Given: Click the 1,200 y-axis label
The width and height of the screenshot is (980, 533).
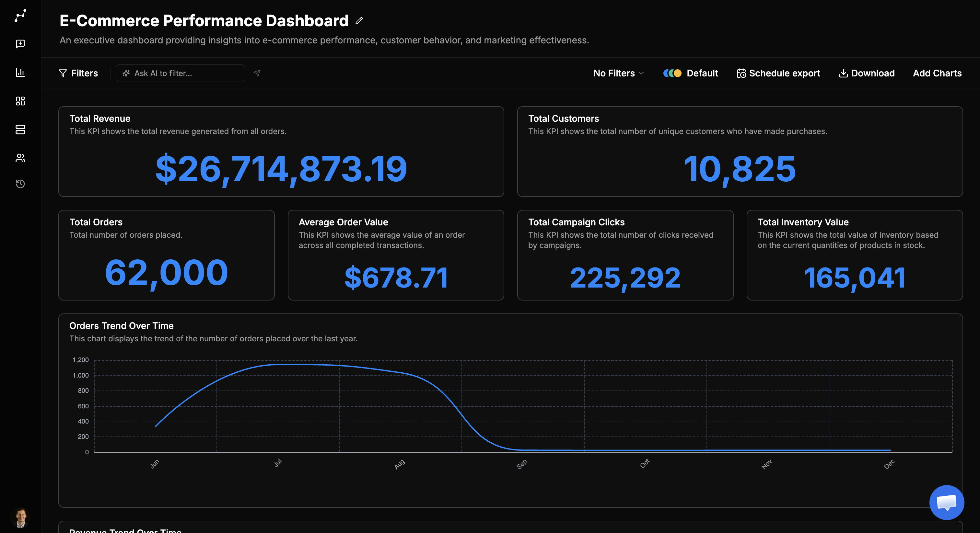Looking at the screenshot, I should click(81, 360).
